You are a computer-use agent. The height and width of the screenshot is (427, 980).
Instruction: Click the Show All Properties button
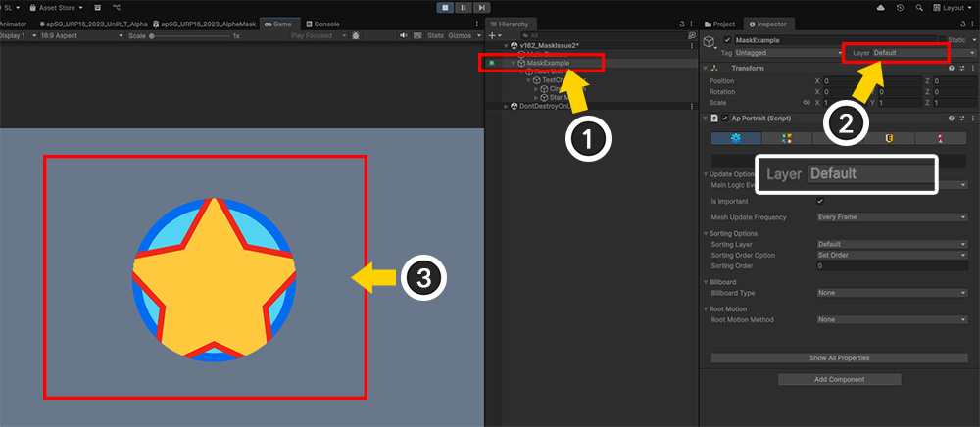point(839,357)
